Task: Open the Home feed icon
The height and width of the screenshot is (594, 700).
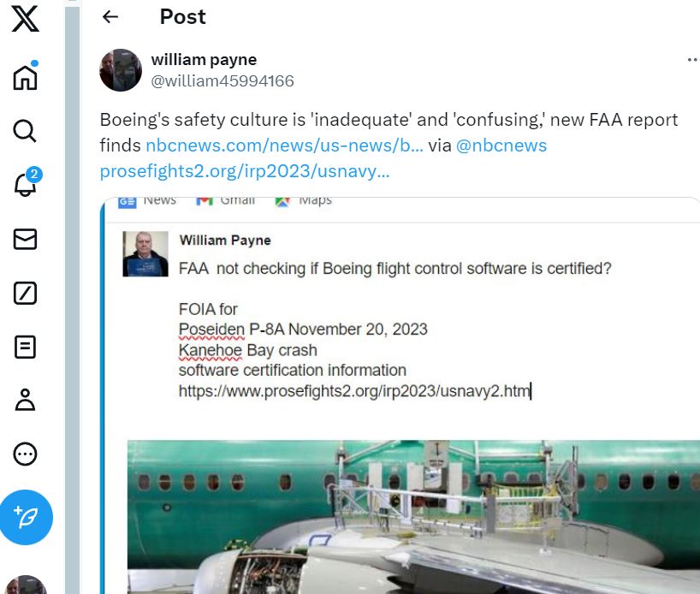Action: (26, 76)
